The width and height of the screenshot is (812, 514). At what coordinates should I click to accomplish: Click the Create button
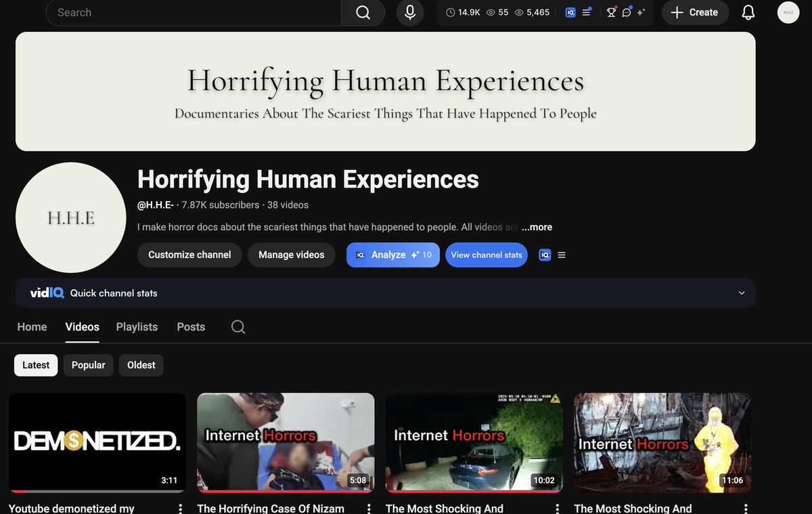[695, 12]
